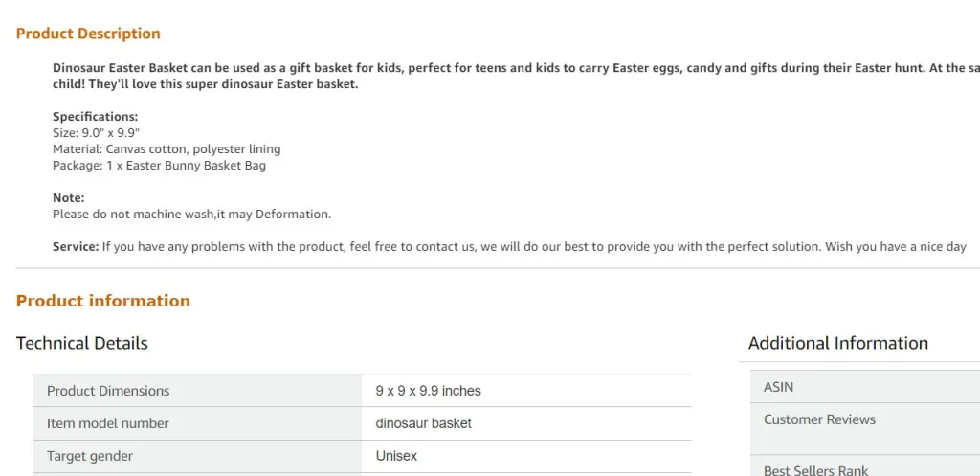980x476 pixels.
Task: Click the Material canvas cotton line
Action: click(x=167, y=149)
